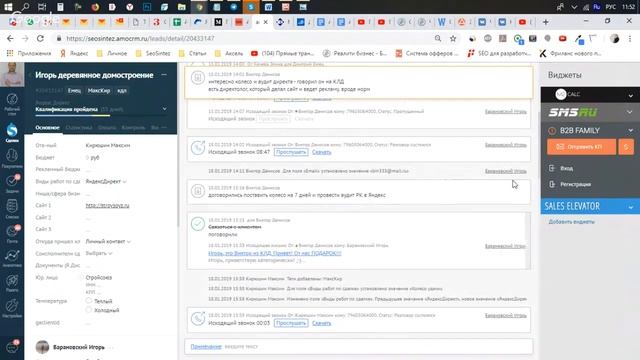The width and height of the screenshot is (640, 360).
Task: Click the Вход login icon in widget
Action: 552,168
